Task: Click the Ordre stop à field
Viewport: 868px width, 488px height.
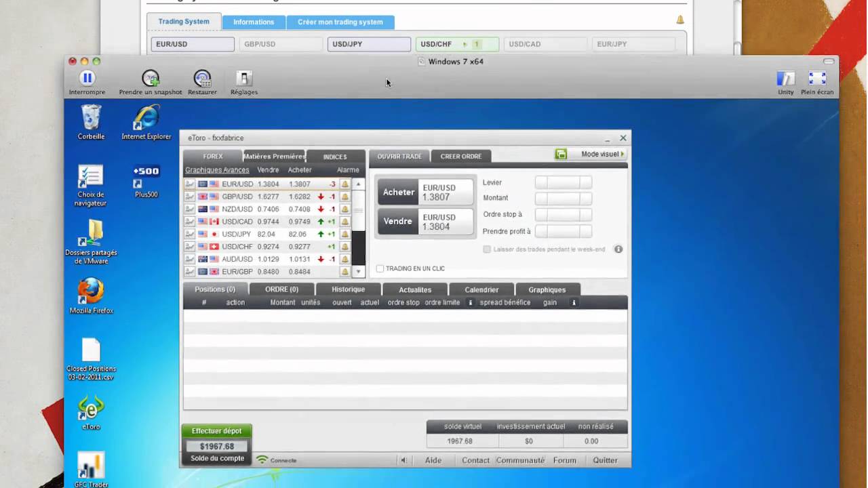Action: coord(564,214)
